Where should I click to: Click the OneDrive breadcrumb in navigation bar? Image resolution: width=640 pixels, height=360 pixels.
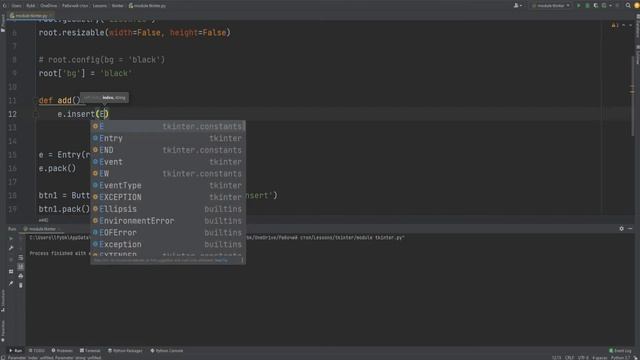click(49, 6)
